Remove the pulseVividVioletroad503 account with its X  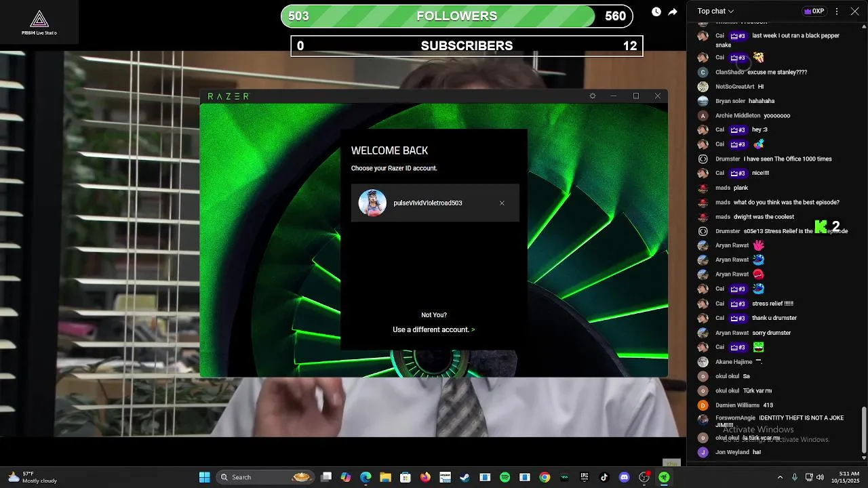(502, 203)
